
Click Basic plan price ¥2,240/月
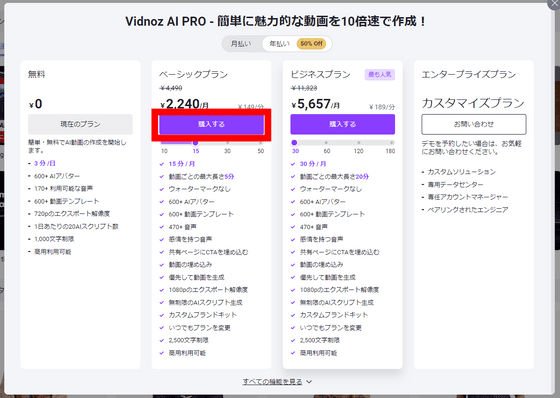pyautogui.click(x=185, y=104)
